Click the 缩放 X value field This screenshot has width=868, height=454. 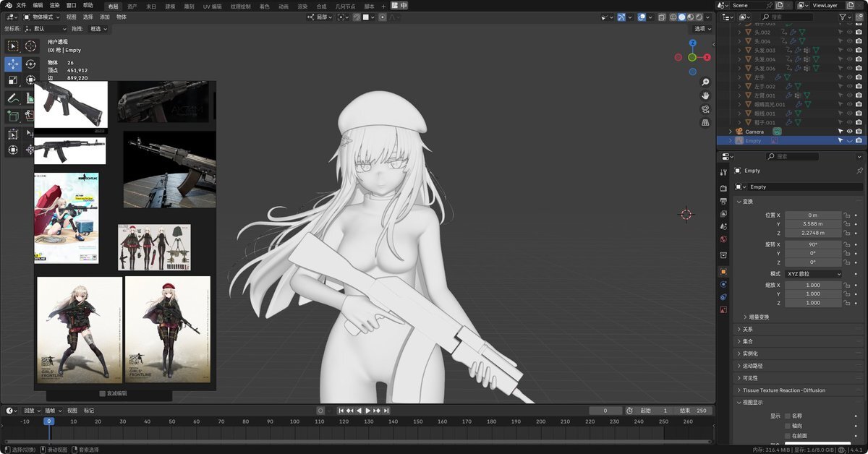pyautogui.click(x=813, y=285)
